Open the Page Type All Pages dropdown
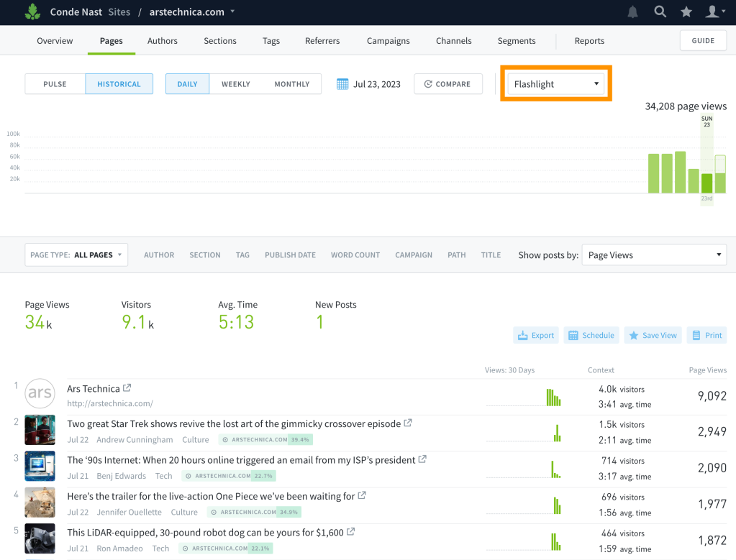The height and width of the screenshot is (560, 736). coord(76,254)
